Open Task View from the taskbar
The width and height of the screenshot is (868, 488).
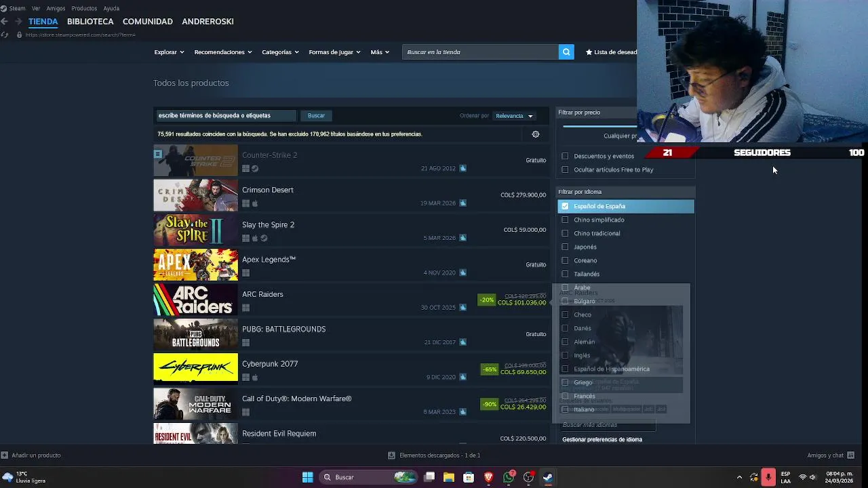429,477
